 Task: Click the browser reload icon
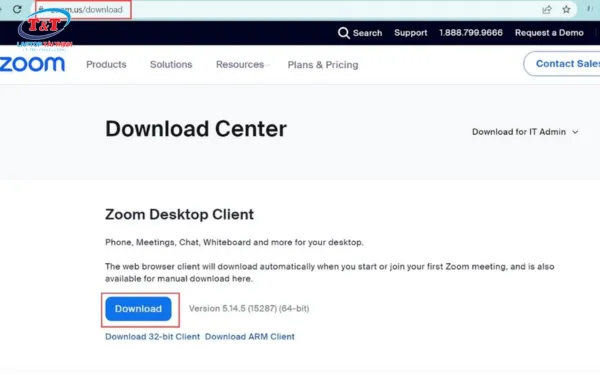(17, 9)
